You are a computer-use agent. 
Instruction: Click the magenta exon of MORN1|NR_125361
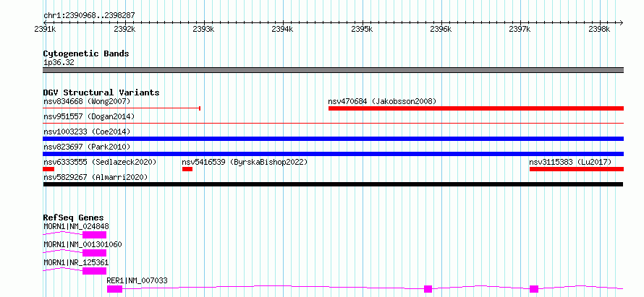click(x=95, y=271)
